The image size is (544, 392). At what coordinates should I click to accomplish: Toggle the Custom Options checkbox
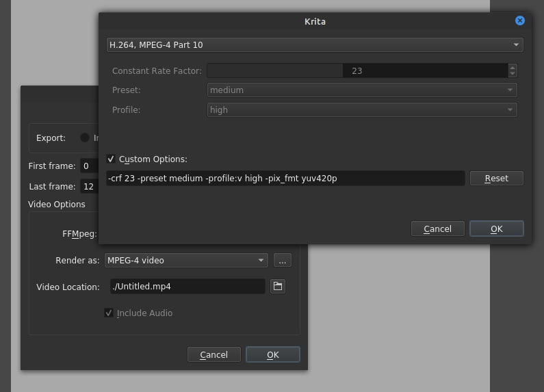pos(111,159)
